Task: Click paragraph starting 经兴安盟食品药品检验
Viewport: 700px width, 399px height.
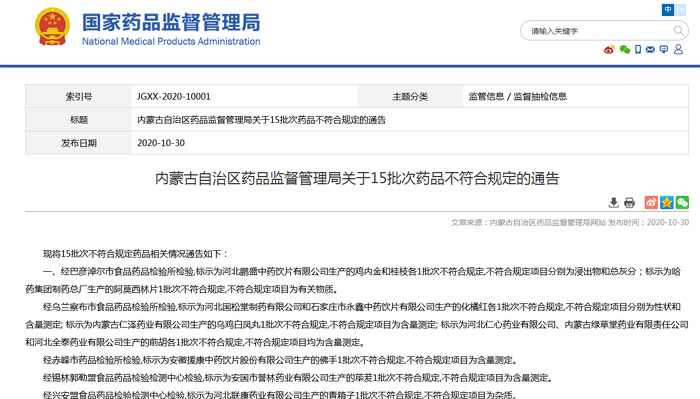Action: 281,395
